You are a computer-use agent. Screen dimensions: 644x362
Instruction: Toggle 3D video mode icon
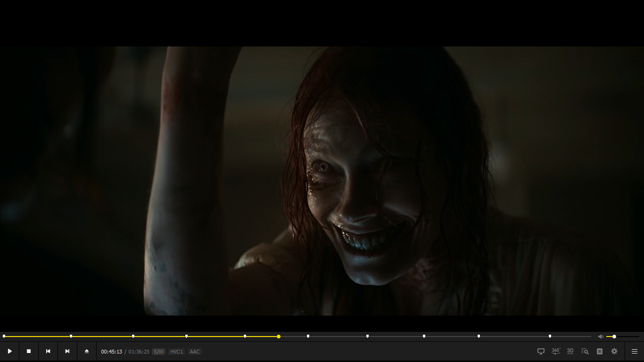(570, 351)
